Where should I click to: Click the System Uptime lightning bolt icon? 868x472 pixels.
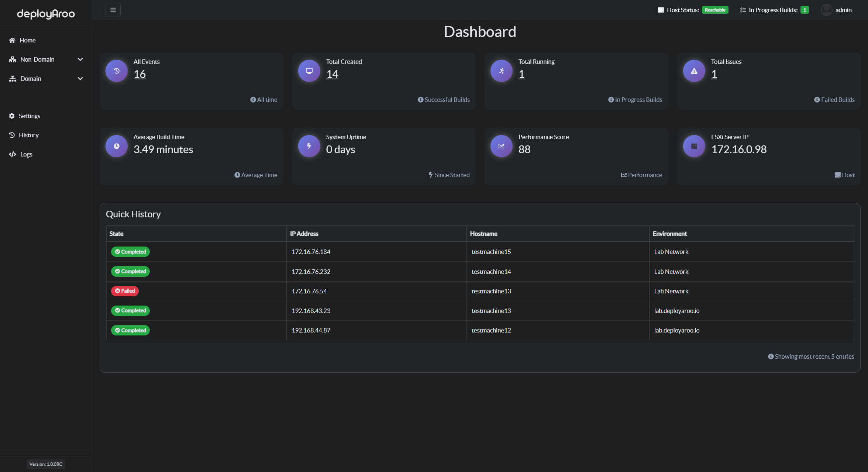pos(309,146)
